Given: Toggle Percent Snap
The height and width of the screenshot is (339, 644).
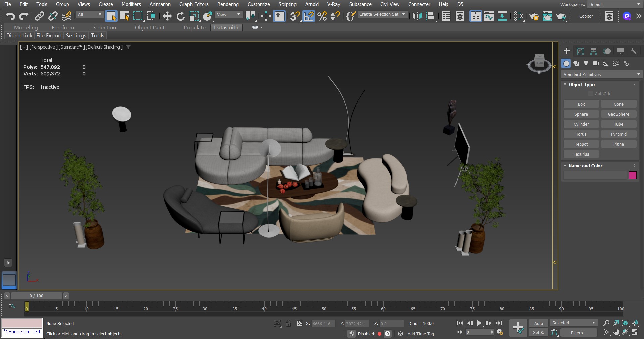Looking at the screenshot, I should click(x=322, y=16).
